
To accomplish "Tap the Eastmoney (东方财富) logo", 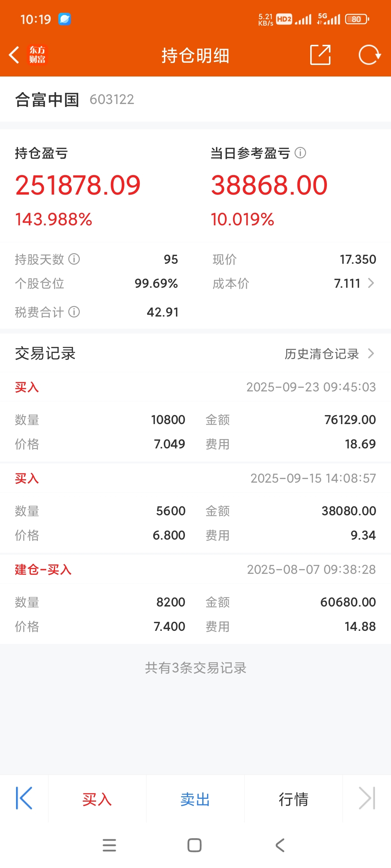I will 37,55.
